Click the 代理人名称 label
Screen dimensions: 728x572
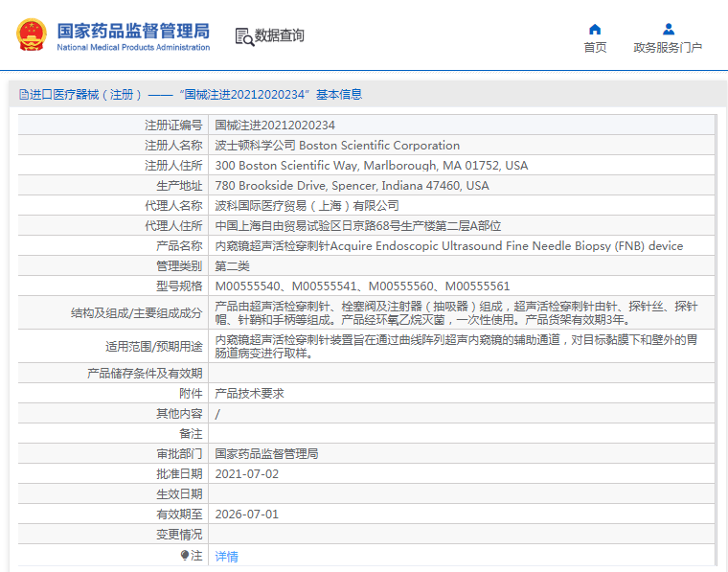(173, 206)
